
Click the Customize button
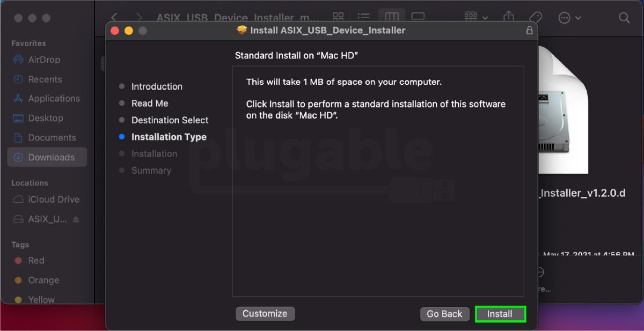(x=265, y=314)
